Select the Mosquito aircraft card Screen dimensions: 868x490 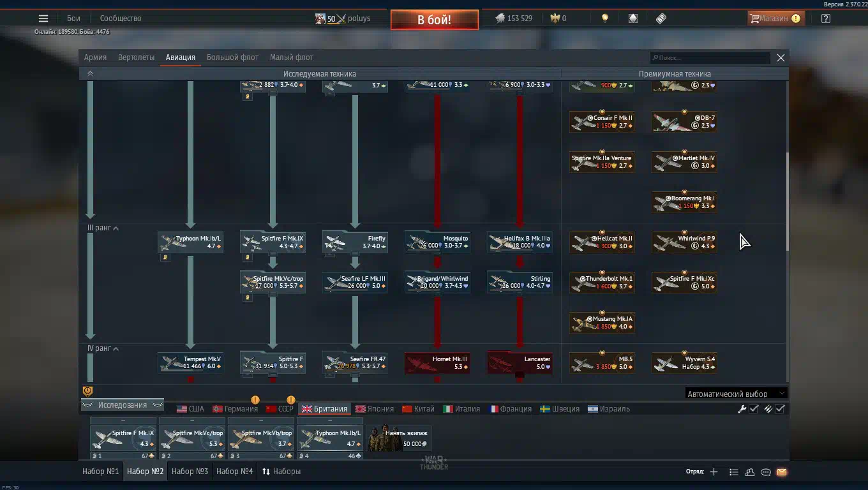click(437, 242)
